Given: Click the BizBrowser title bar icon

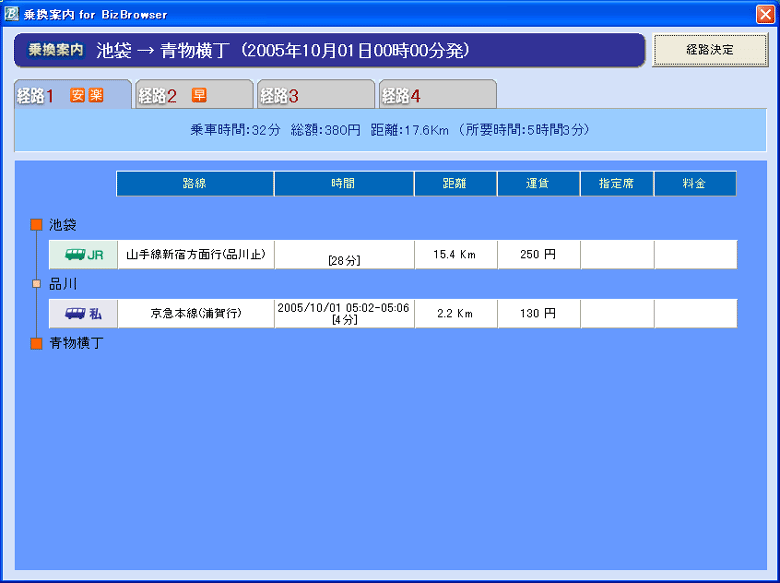Looking at the screenshot, I should (x=11, y=14).
